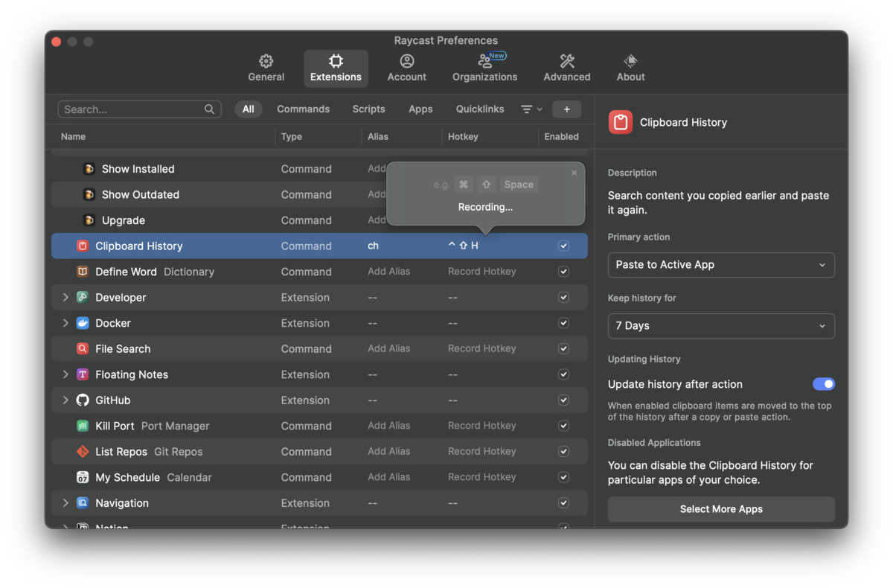Uncheck Enabled for Clipboard History

(563, 246)
